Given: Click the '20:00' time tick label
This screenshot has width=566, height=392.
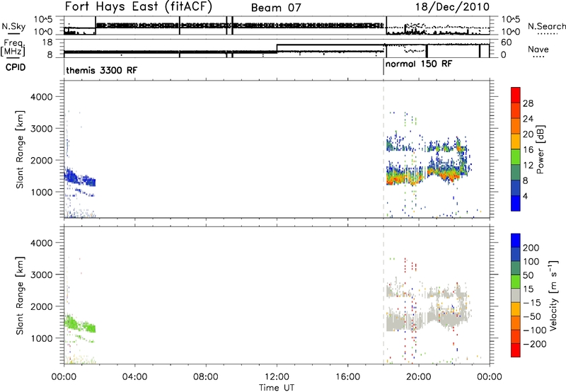Looking at the screenshot, I should pyautogui.click(x=419, y=377).
